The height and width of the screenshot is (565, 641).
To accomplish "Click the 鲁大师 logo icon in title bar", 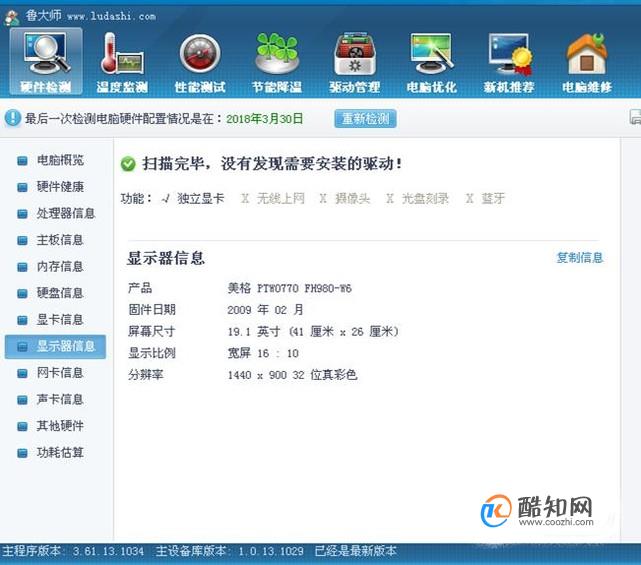I will pos(11,17).
